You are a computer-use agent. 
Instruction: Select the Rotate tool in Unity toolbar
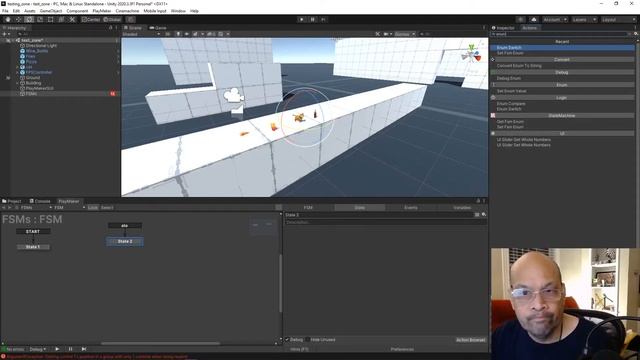pos(29,19)
